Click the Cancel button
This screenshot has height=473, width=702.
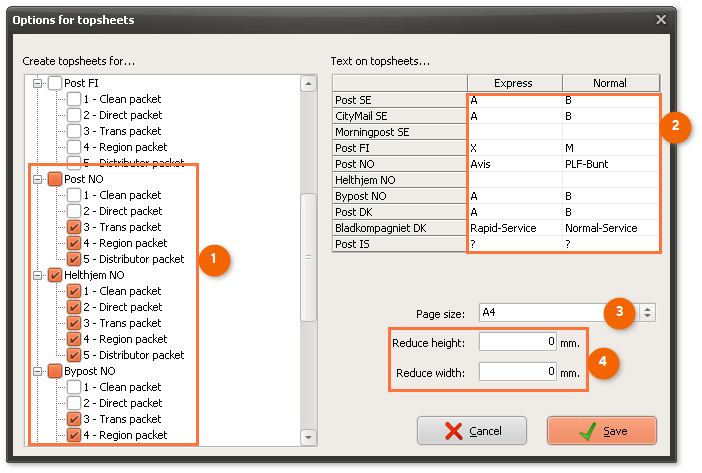pos(471,431)
